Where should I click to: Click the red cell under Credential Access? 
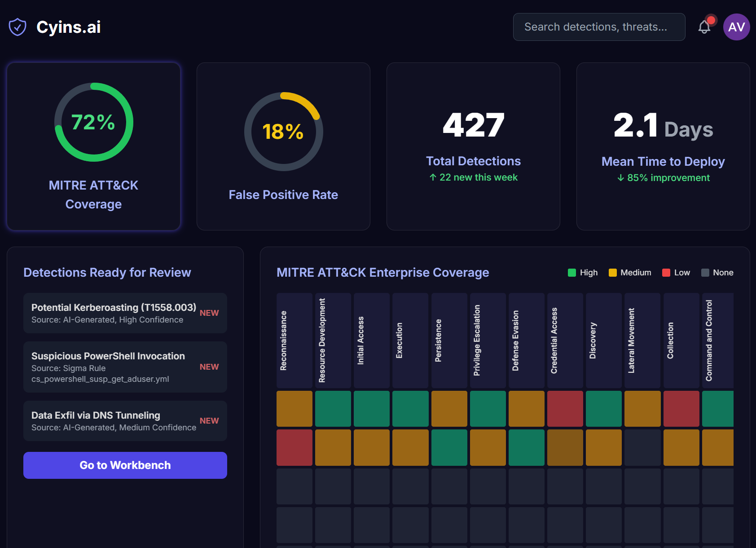click(565, 409)
